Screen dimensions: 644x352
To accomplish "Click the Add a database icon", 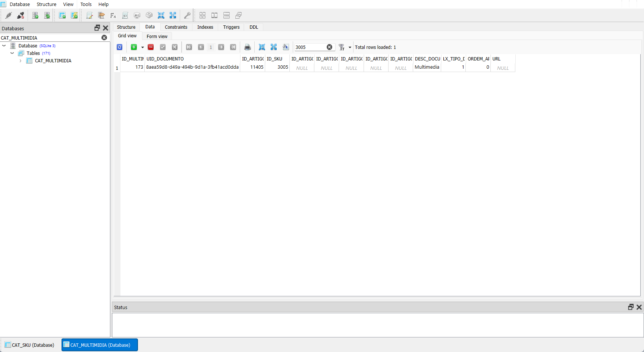I will pos(35,15).
